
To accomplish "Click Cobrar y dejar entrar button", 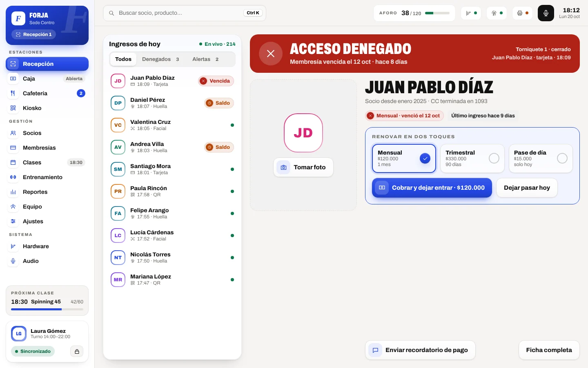I will [432, 188].
